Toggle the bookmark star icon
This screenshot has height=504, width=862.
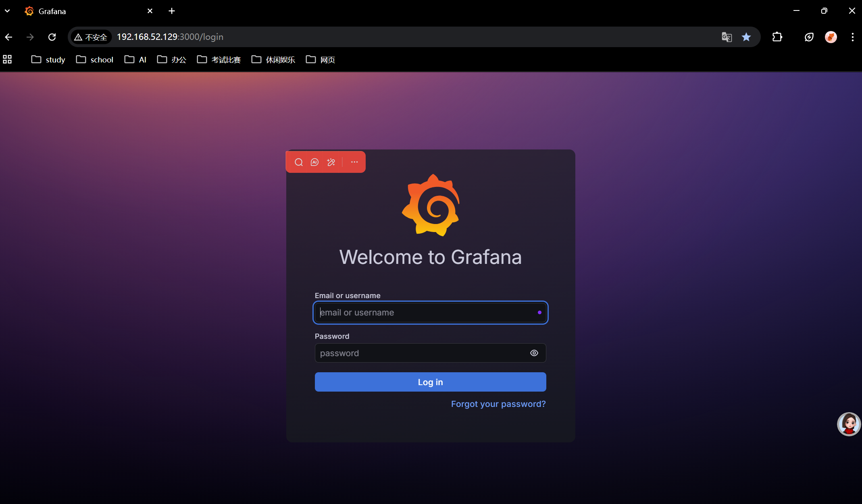pos(746,37)
